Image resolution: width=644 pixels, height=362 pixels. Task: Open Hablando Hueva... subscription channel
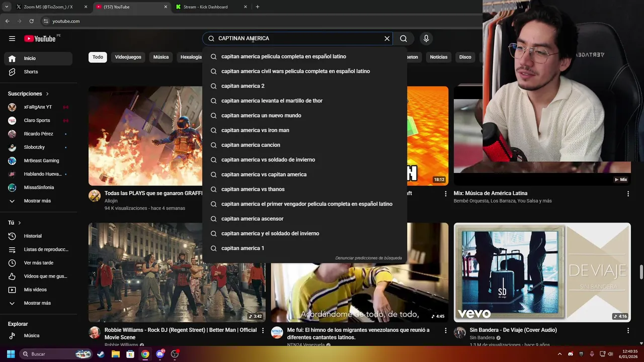pos(38,174)
